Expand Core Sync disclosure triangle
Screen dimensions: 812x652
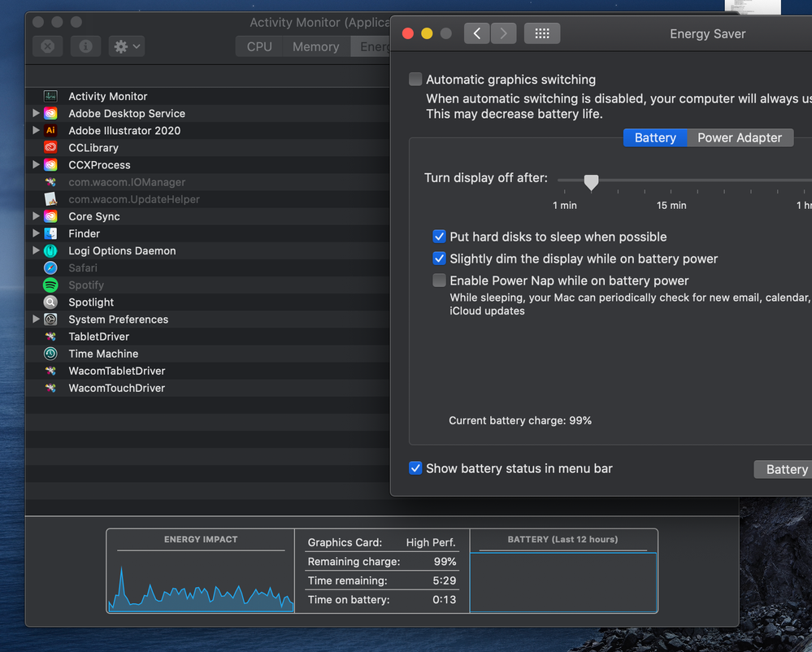pos(36,216)
